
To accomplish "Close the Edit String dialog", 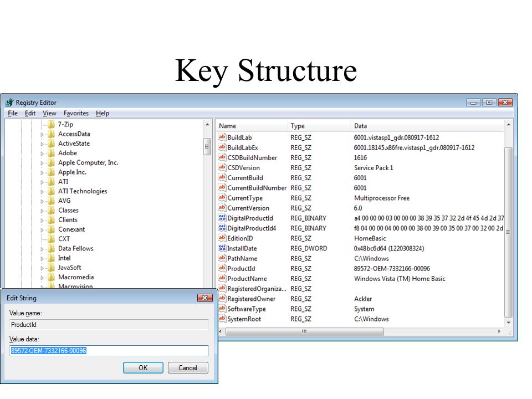I will pyautogui.click(x=204, y=298).
